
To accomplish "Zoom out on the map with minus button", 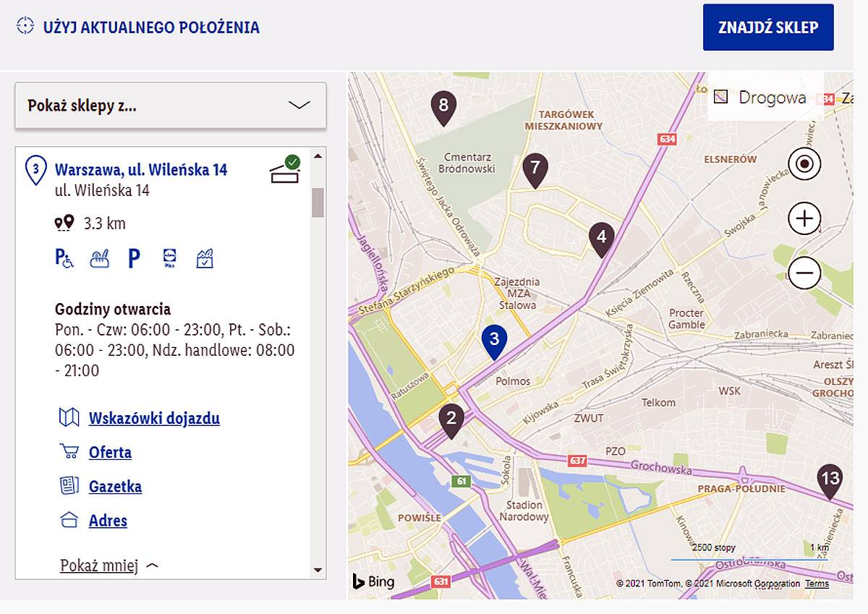I will (x=804, y=273).
